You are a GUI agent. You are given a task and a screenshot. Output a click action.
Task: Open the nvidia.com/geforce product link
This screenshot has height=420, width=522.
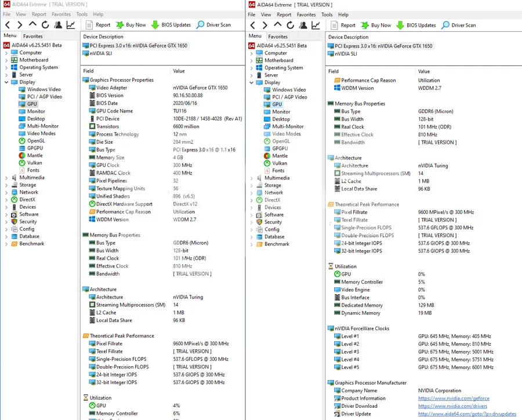tap(454, 398)
